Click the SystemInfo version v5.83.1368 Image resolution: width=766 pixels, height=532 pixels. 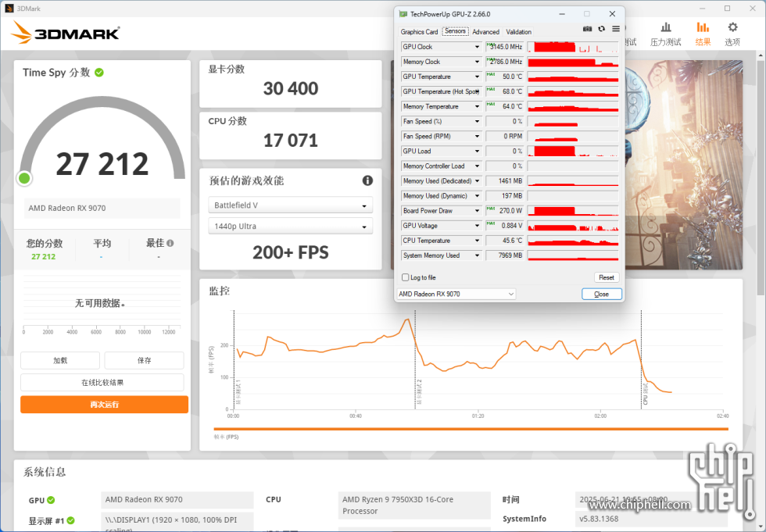coord(599,519)
